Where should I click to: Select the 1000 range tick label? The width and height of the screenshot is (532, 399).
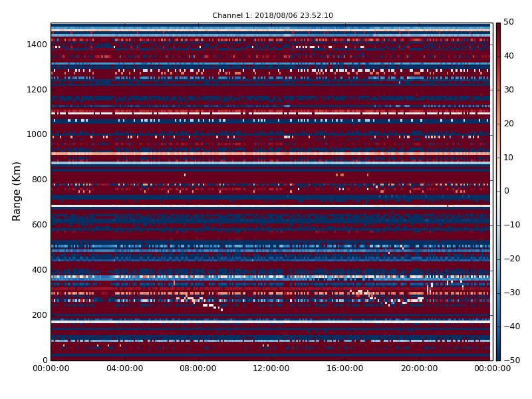click(x=37, y=134)
